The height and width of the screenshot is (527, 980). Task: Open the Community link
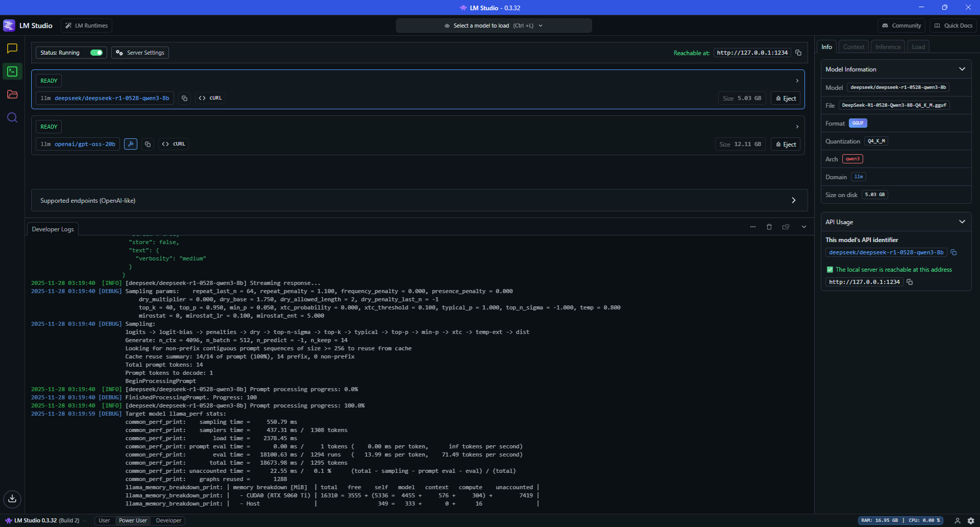click(x=901, y=26)
